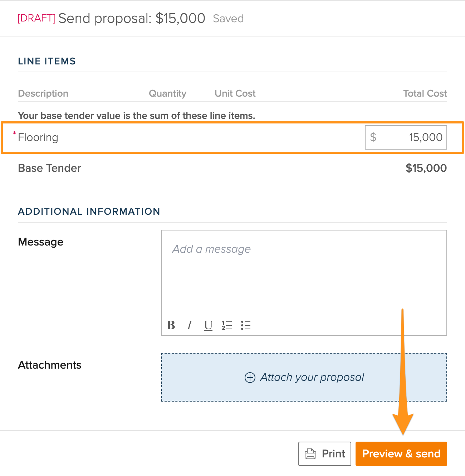Image resolution: width=465 pixels, height=476 pixels.
Task: Click the Description column header
Action: pos(43,93)
